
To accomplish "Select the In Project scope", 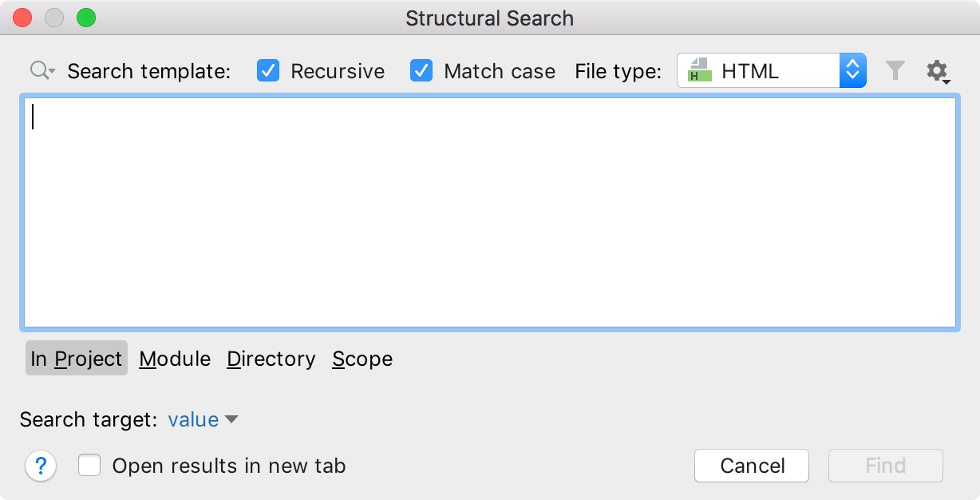I will pyautogui.click(x=76, y=359).
